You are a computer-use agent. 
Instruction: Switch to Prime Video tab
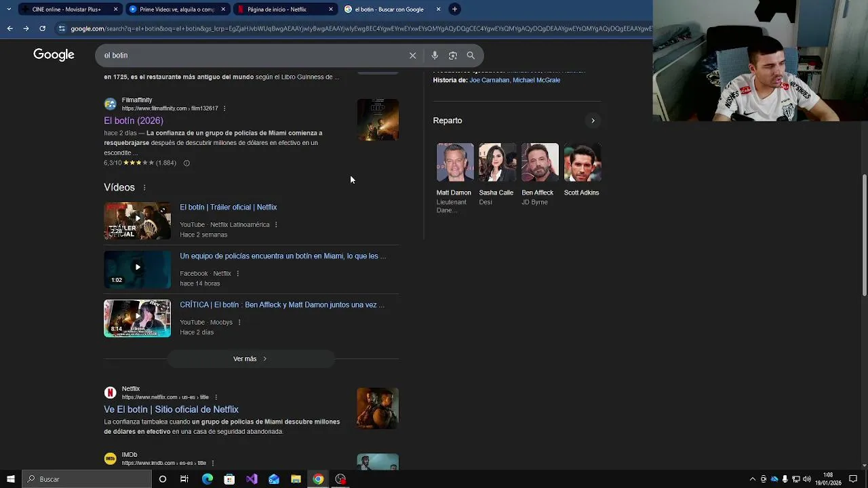pos(176,9)
